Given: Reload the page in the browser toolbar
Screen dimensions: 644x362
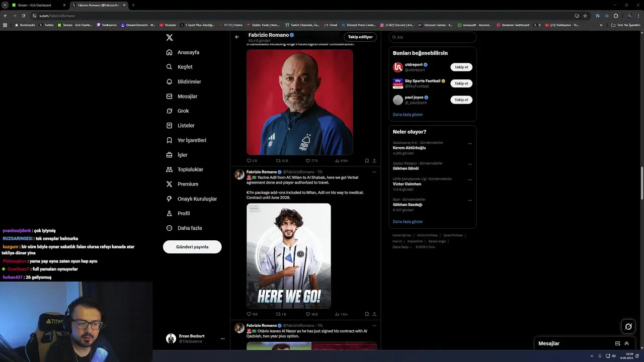Looking at the screenshot, I should [23, 16].
